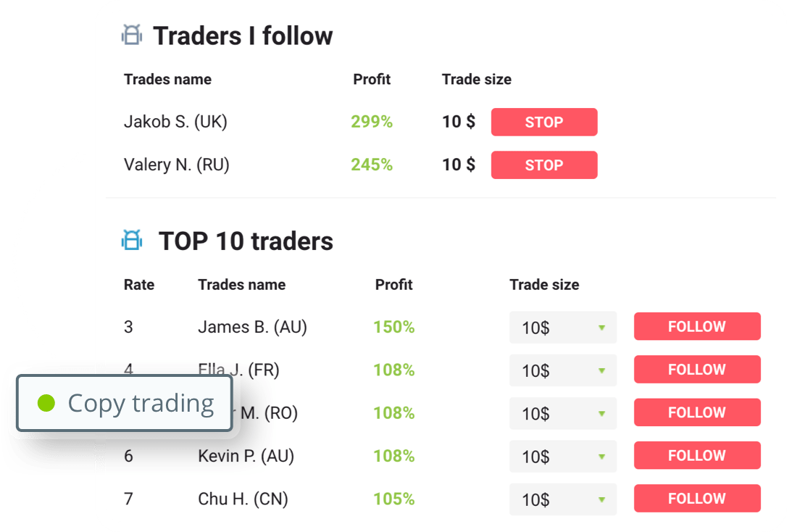787x532 pixels.
Task: Follow trader Ella J. (FR)
Action: pyautogui.click(x=697, y=370)
